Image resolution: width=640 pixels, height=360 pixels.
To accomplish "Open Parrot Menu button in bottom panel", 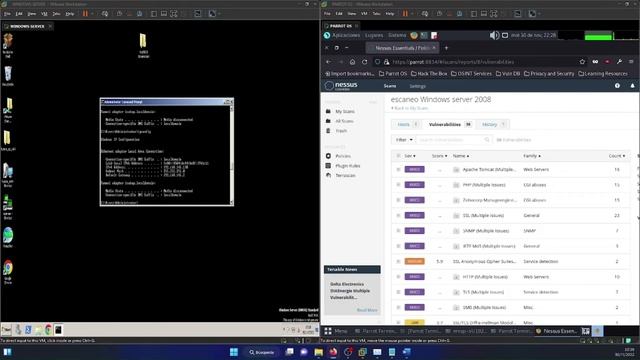I will (x=336, y=331).
